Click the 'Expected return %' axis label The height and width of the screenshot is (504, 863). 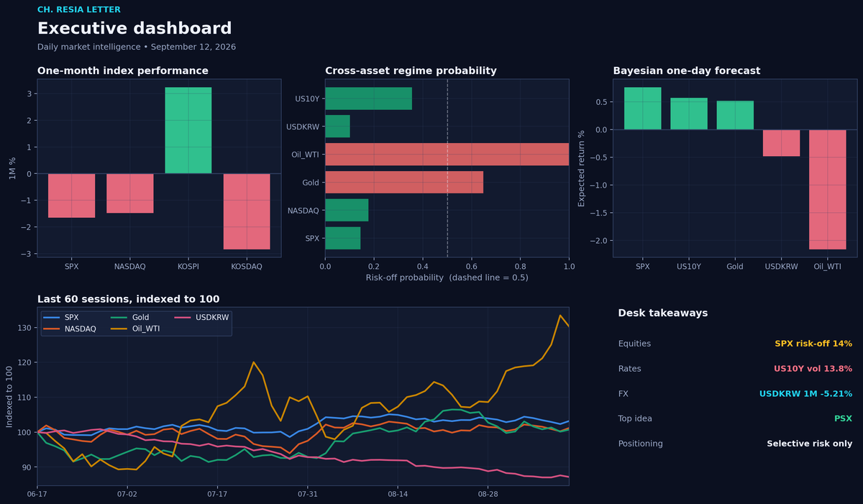[x=582, y=168]
